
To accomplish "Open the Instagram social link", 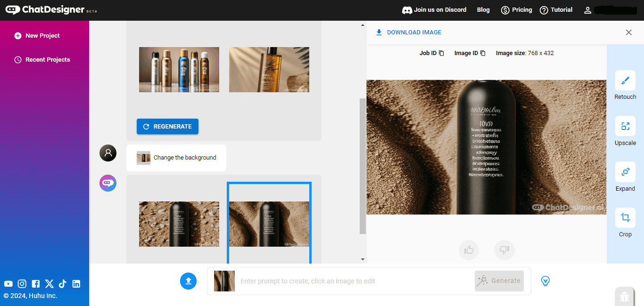I will coord(22,283).
